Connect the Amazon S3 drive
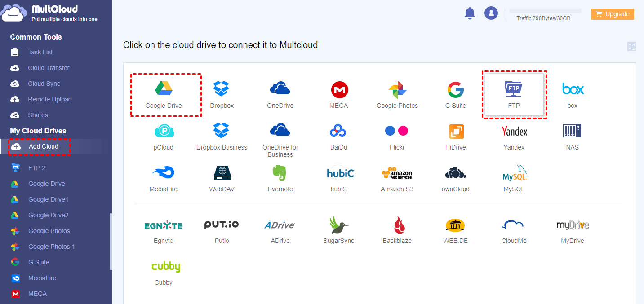 click(x=397, y=173)
